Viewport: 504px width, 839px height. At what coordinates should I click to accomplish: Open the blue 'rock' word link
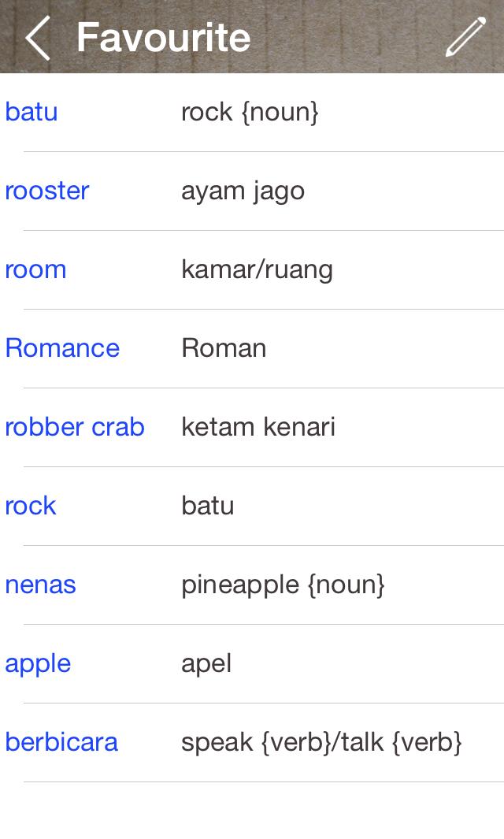pyautogui.click(x=31, y=506)
